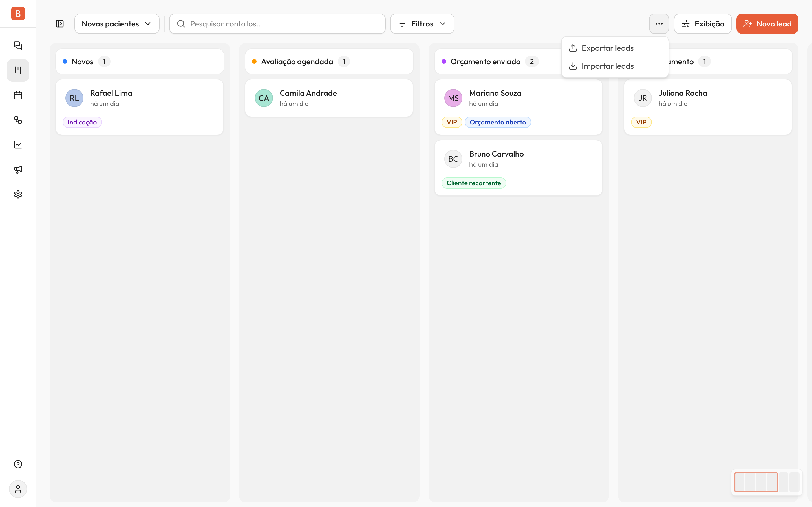Image resolution: width=812 pixels, height=507 pixels.
Task: Open the analytics chart icon in sidebar
Action: pyautogui.click(x=18, y=145)
